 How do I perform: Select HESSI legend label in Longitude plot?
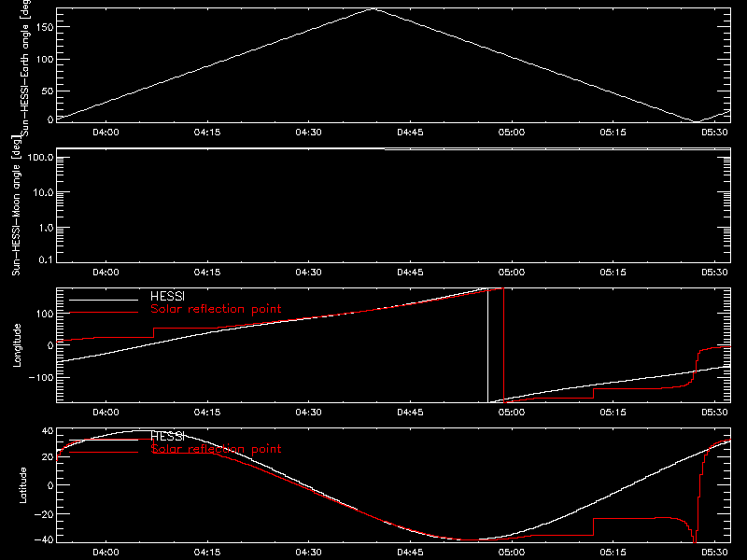167,296
